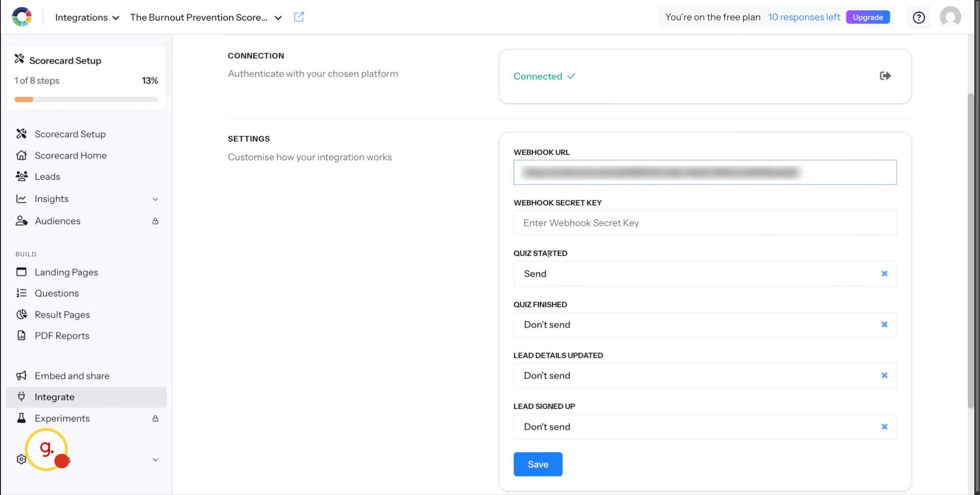Click the 10 responses left link
The height and width of the screenshot is (495, 980).
pos(804,17)
